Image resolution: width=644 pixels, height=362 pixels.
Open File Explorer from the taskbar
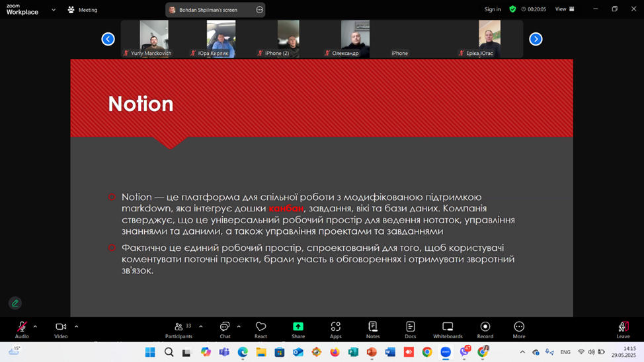tap(261, 352)
